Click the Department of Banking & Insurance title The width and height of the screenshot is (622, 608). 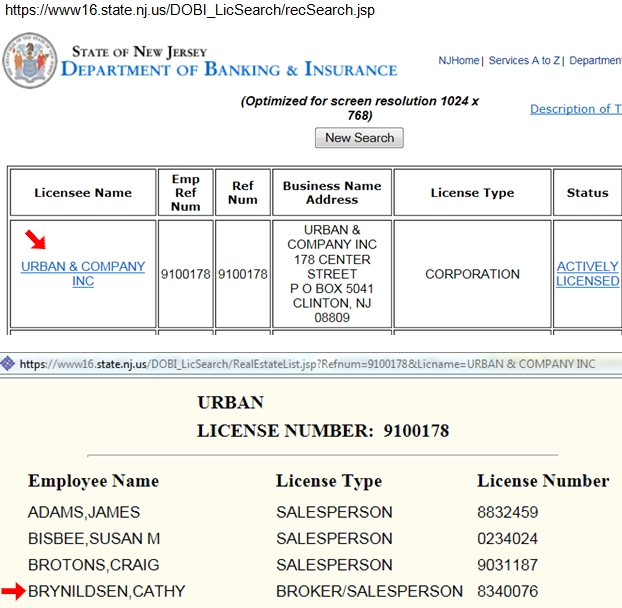(229, 69)
